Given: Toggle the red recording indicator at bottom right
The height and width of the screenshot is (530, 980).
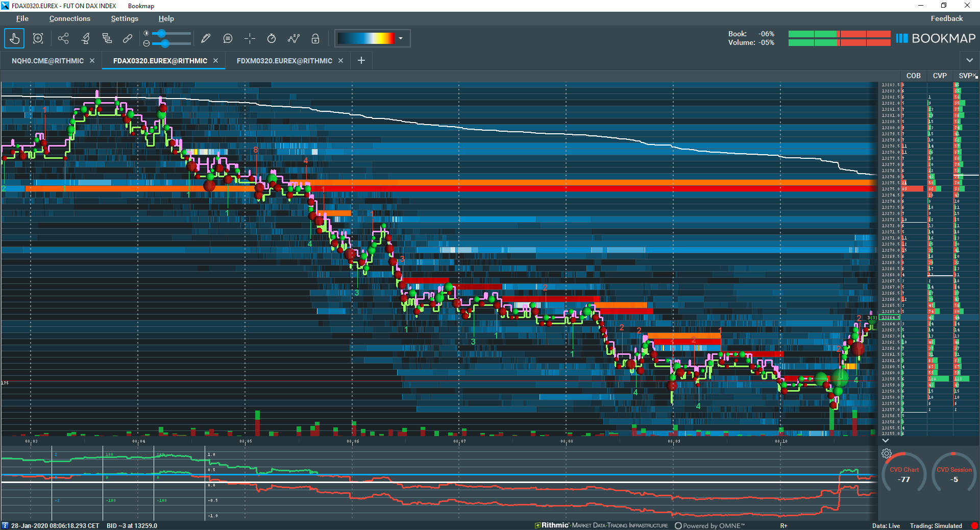Looking at the screenshot, I should click(974, 525).
